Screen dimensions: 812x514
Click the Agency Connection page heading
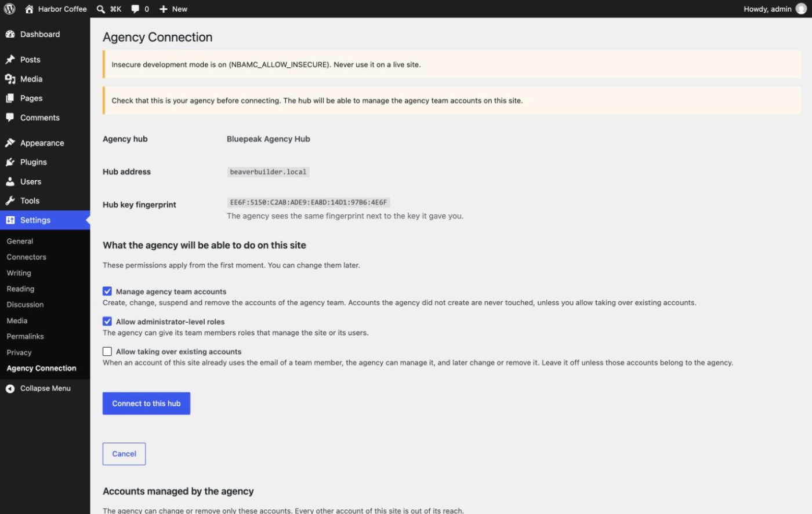point(158,37)
